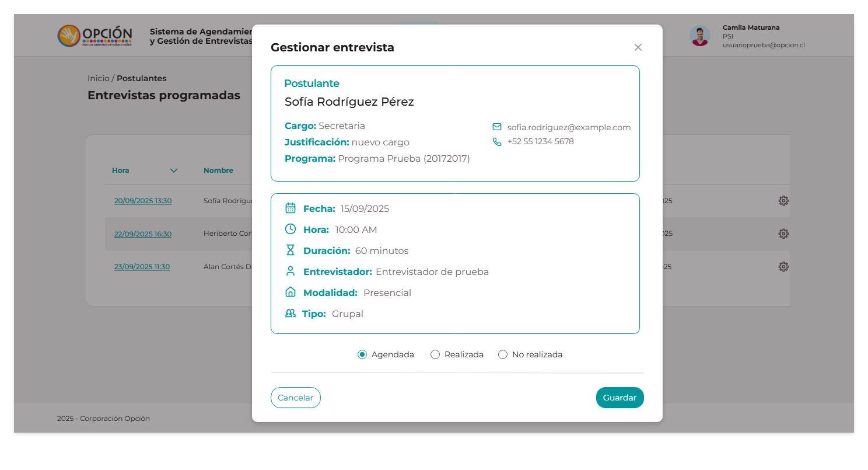Click the person icon next to Entrevistador
Screen dimensions: 868x470
[x=290, y=271]
